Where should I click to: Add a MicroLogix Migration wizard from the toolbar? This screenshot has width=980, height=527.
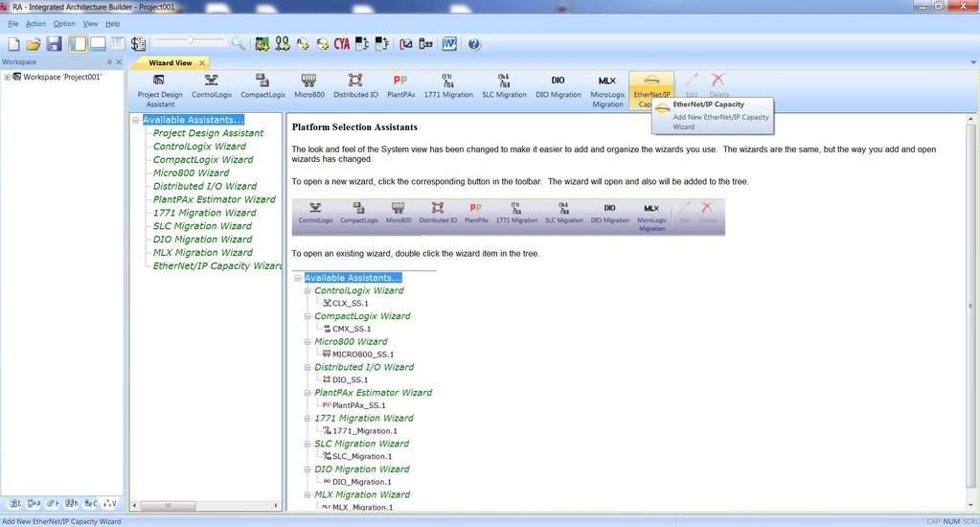(607, 91)
